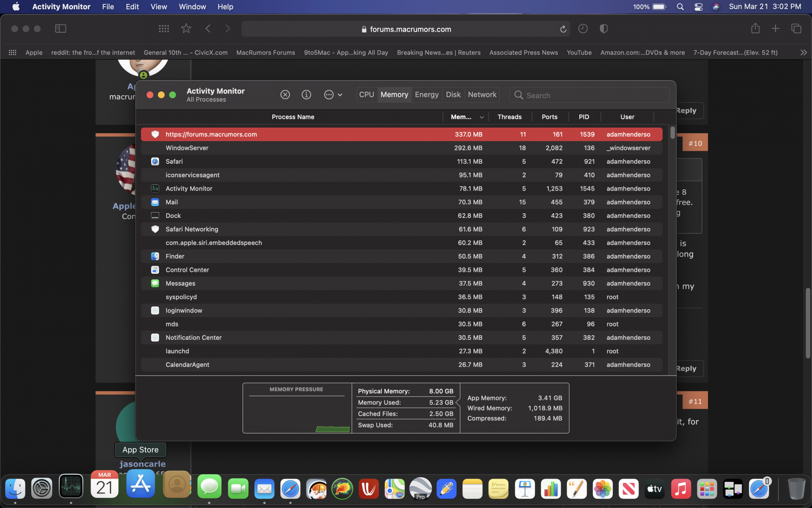Screen dimensions: 812x508
Task: Click the Safari page vertical scrollbar
Action: (808, 323)
